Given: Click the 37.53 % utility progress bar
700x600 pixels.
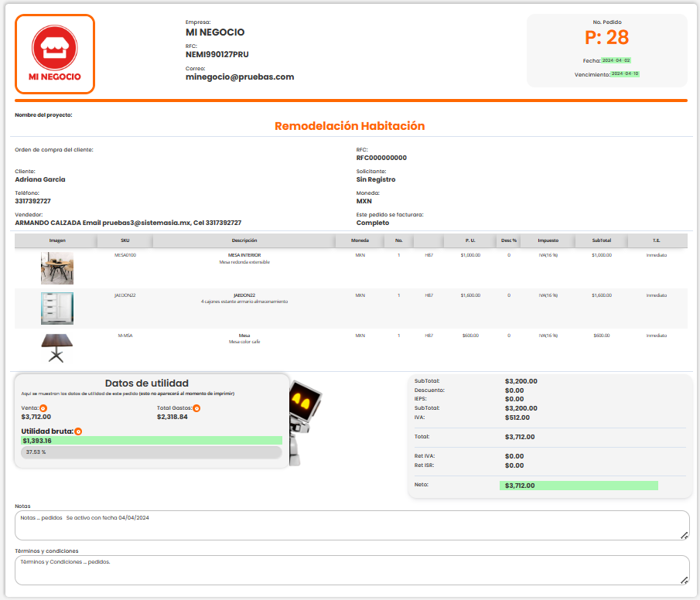Looking at the screenshot, I should (x=151, y=452).
